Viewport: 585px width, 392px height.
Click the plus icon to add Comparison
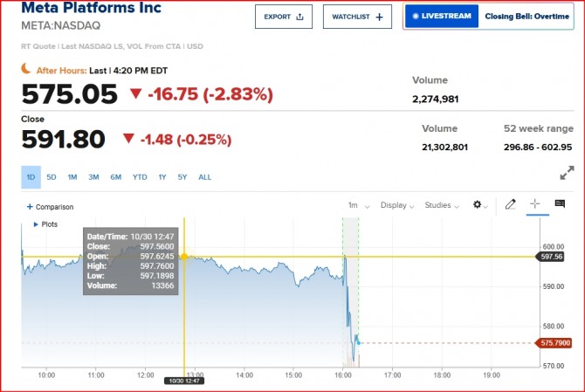(30, 207)
